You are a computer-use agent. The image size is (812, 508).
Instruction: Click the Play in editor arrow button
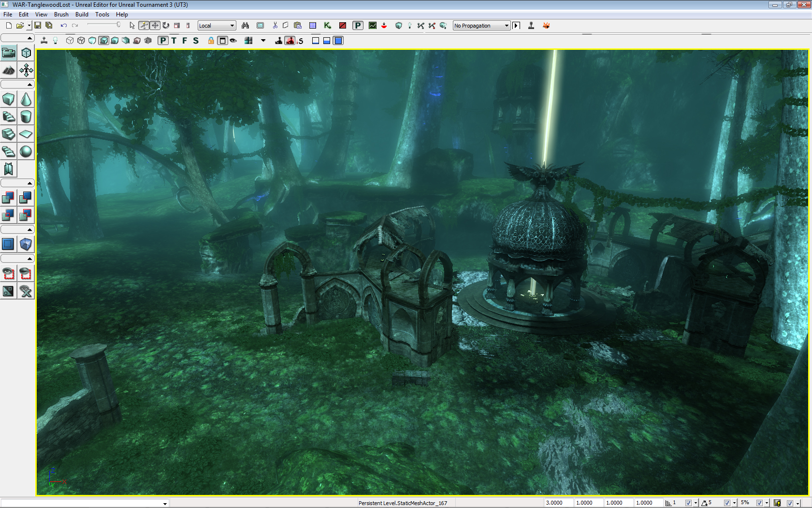517,26
